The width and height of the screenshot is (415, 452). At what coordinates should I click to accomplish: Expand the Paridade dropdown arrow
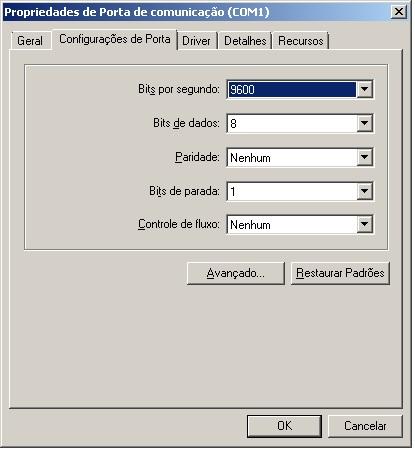point(364,157)
